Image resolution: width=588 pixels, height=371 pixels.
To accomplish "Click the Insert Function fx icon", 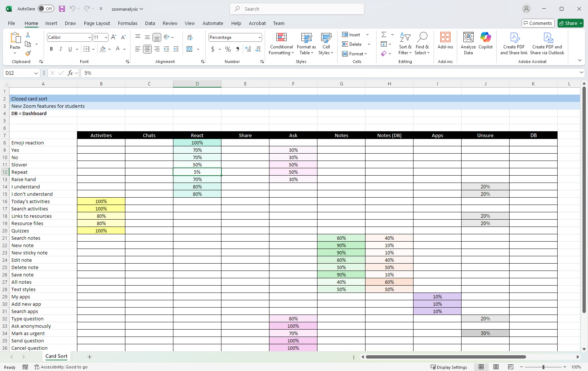I will point(70,73).
